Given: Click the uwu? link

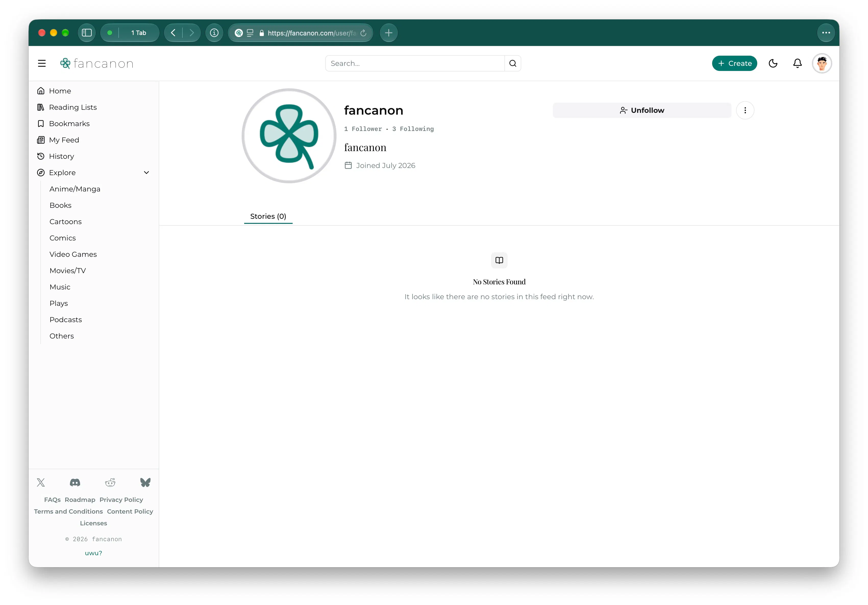Looking at the screenshot, I should (x=93, y=553).
